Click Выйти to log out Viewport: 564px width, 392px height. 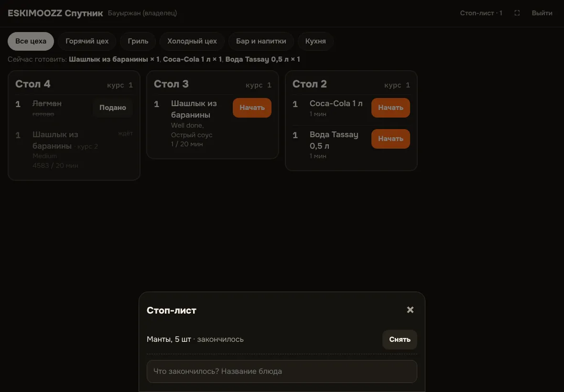pyautogui.click(x=542, y=13)
